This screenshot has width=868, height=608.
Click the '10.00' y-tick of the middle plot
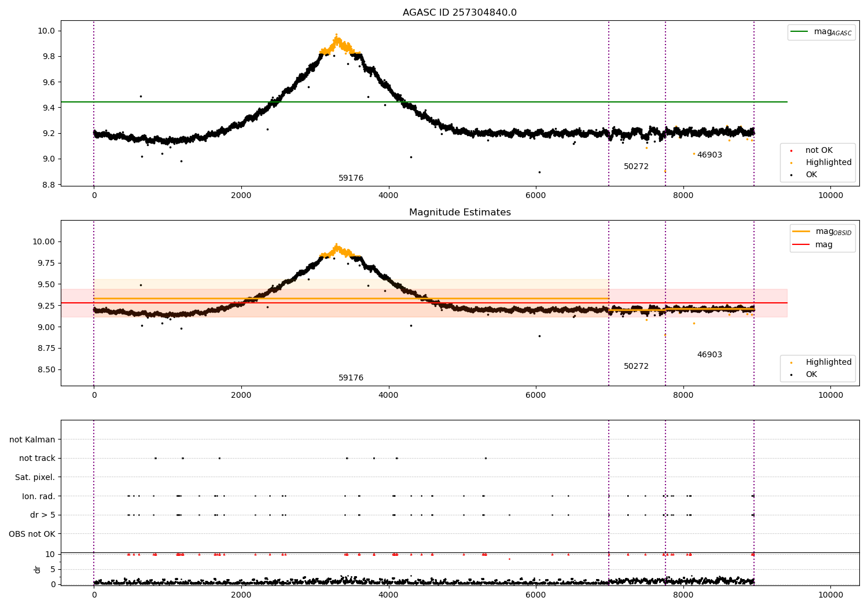tap(43, 242)
